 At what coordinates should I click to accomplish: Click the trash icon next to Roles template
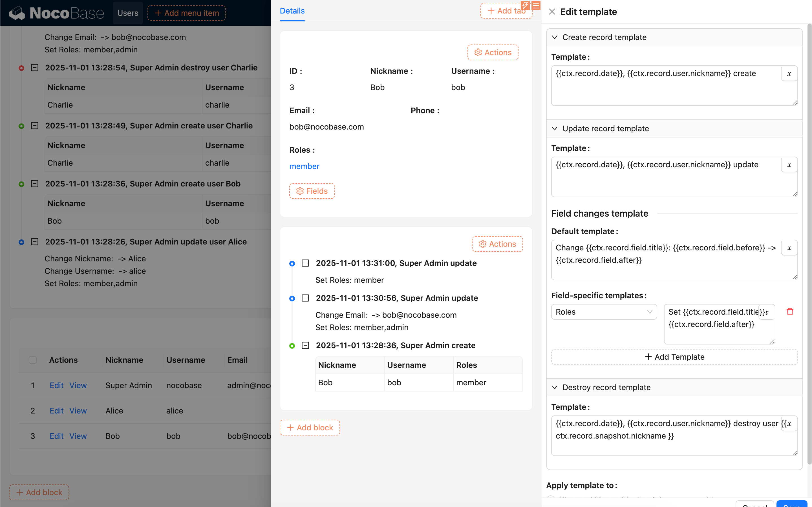point(790,312)
